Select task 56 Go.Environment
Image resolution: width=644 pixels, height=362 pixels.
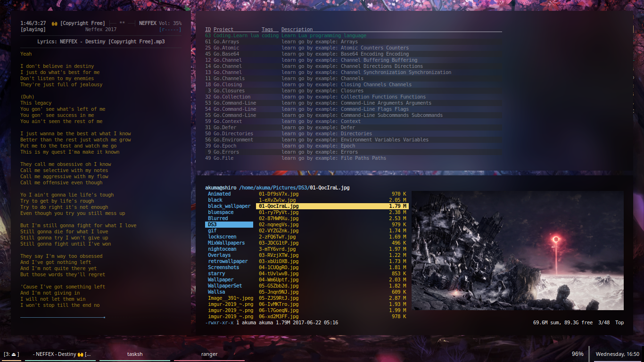coord(353,140)
